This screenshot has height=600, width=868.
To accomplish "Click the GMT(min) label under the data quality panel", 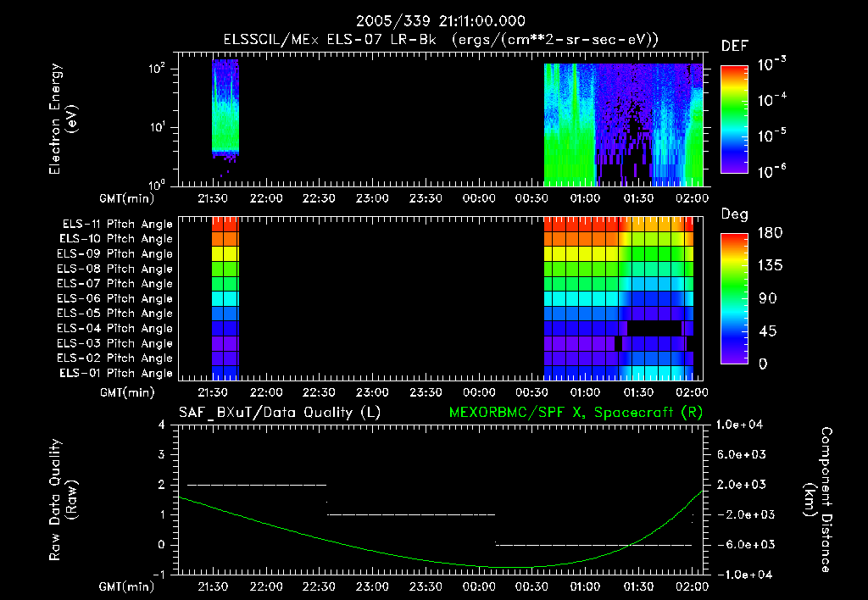I will click(127, 586).
